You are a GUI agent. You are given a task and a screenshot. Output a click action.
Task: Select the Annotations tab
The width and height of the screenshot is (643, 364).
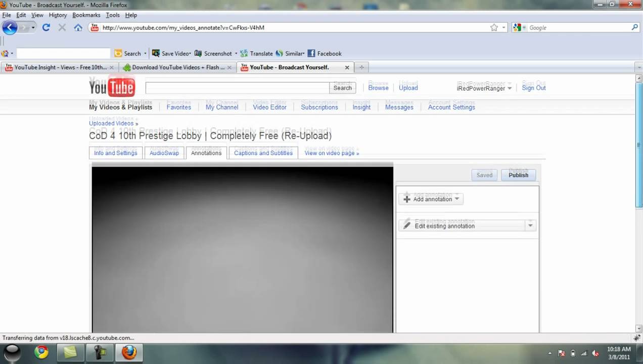[206, 153]
